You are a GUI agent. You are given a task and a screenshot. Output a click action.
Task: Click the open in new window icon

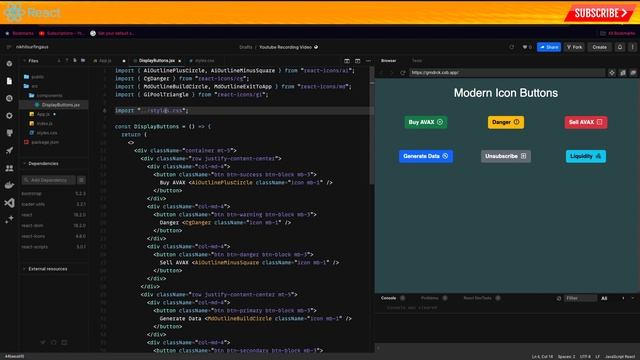point(633,73)
